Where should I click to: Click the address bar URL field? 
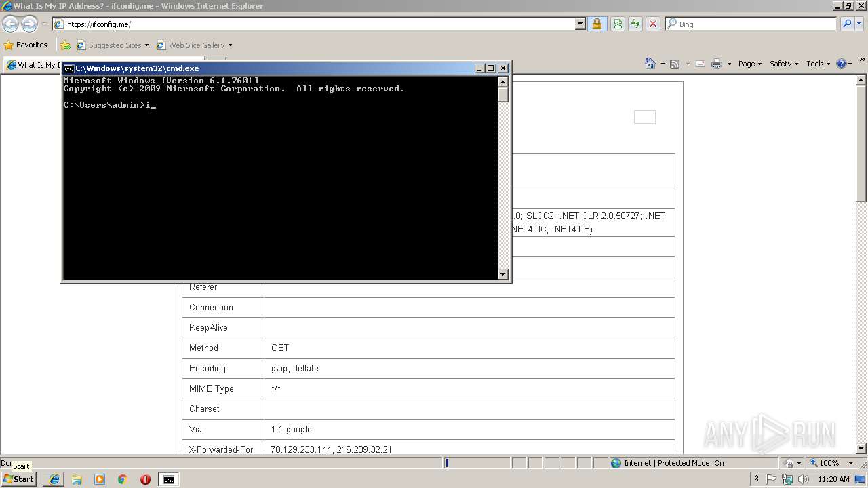coord(313,24)
